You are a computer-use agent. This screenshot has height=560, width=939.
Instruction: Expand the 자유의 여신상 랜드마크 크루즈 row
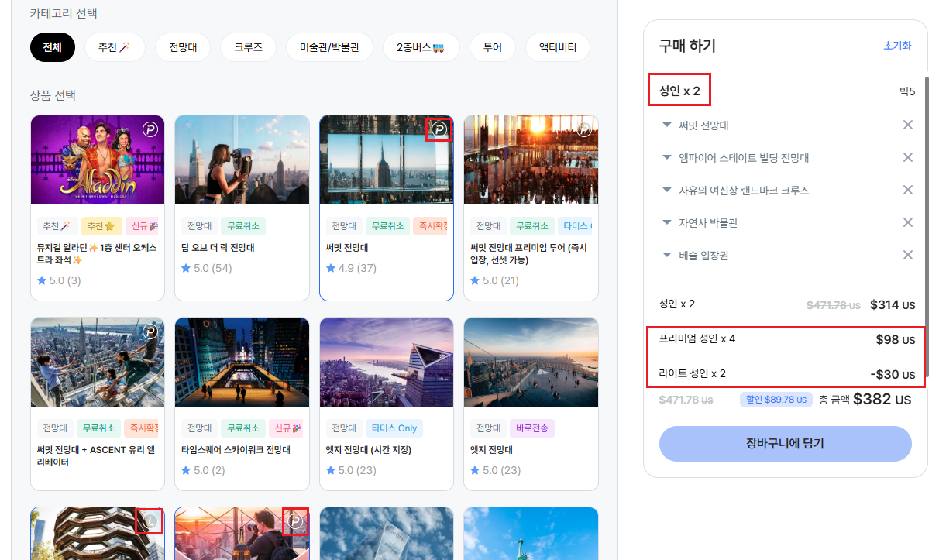[x=666, y=190]
